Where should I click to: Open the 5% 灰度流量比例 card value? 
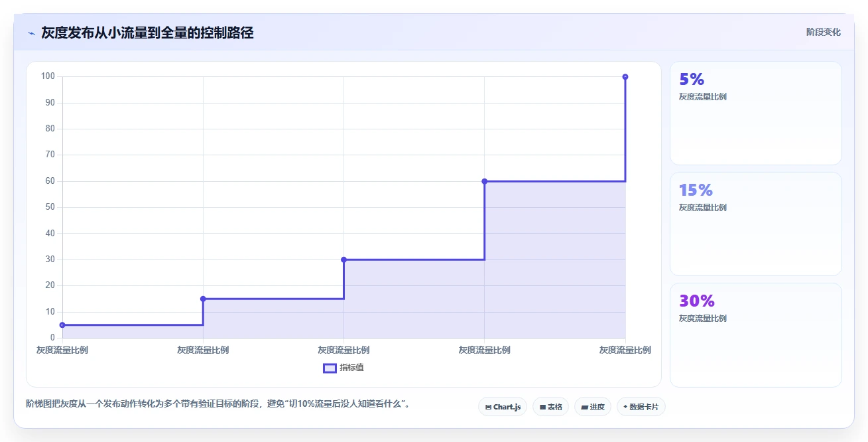tap(692, 80)
